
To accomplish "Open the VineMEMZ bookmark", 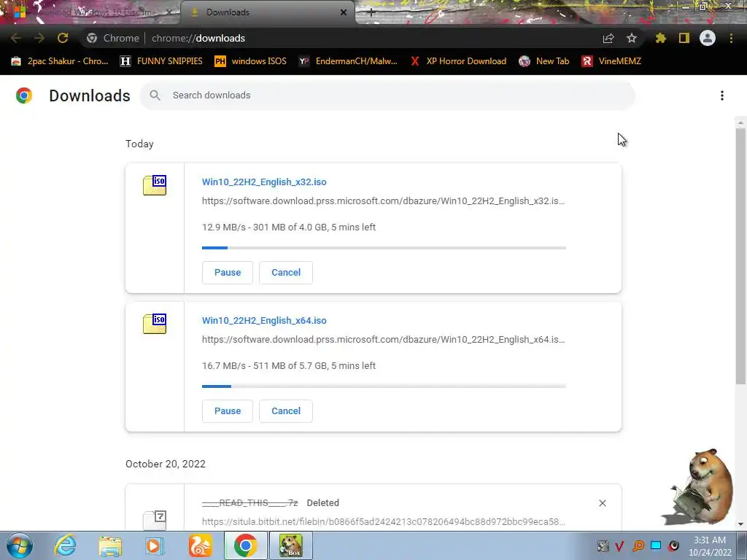I will click(x=612, y=61).
